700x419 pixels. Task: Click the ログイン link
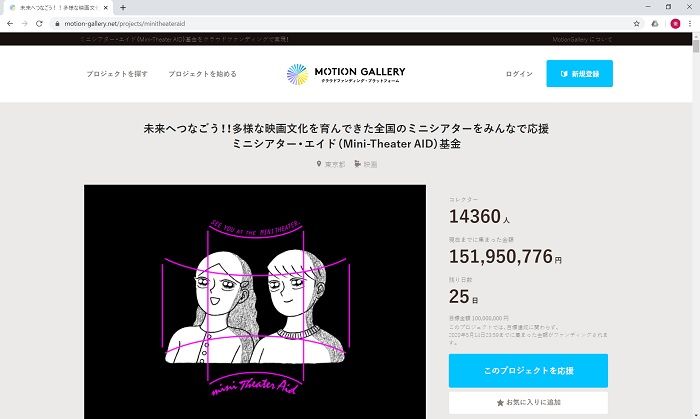point(519,74)
